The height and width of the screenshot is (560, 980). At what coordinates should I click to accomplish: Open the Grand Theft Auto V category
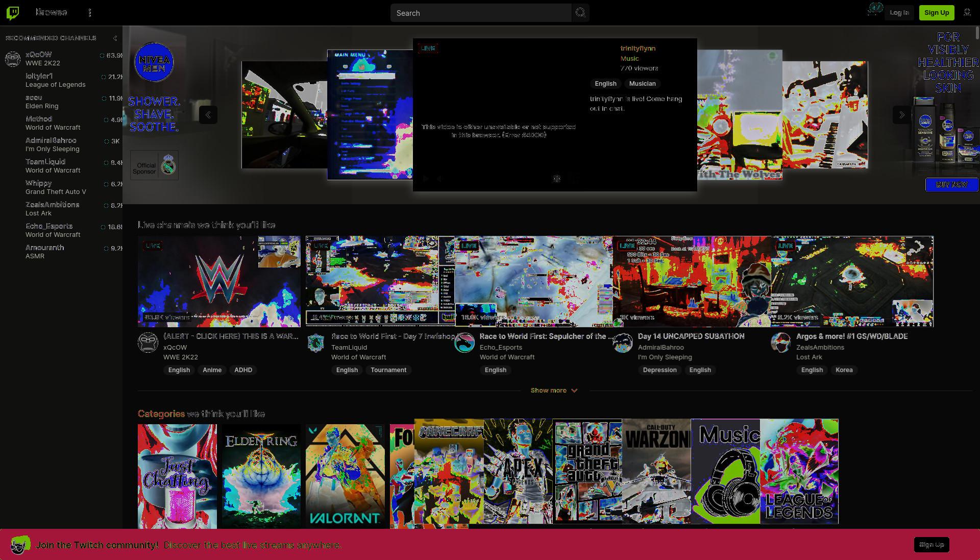587,472
